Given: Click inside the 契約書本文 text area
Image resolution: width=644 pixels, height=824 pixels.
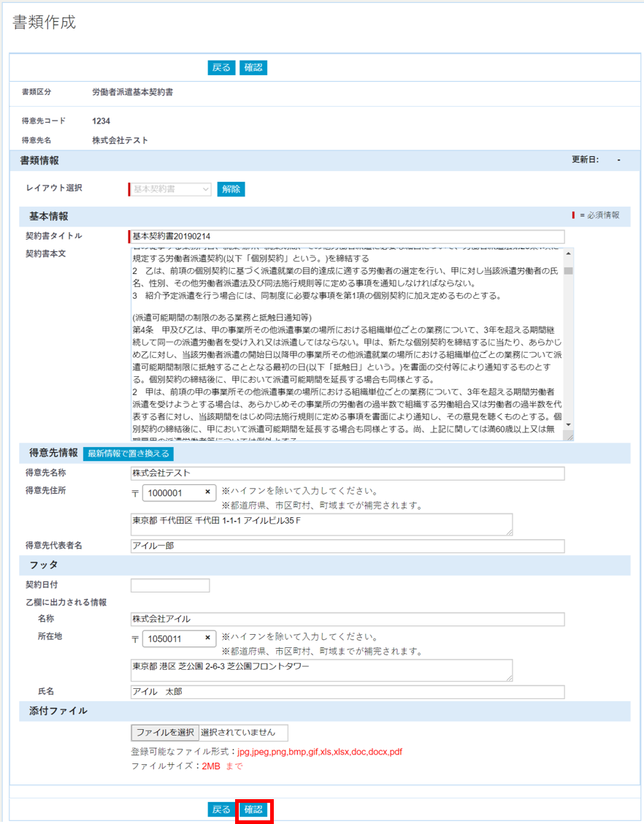Looking at the screenshot, I should 348,344.
